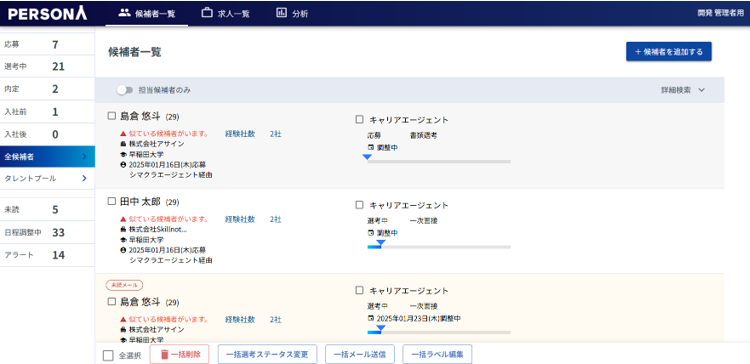
Task: Tick the 全選択 checkbox
Action: (x=109, y=355)
